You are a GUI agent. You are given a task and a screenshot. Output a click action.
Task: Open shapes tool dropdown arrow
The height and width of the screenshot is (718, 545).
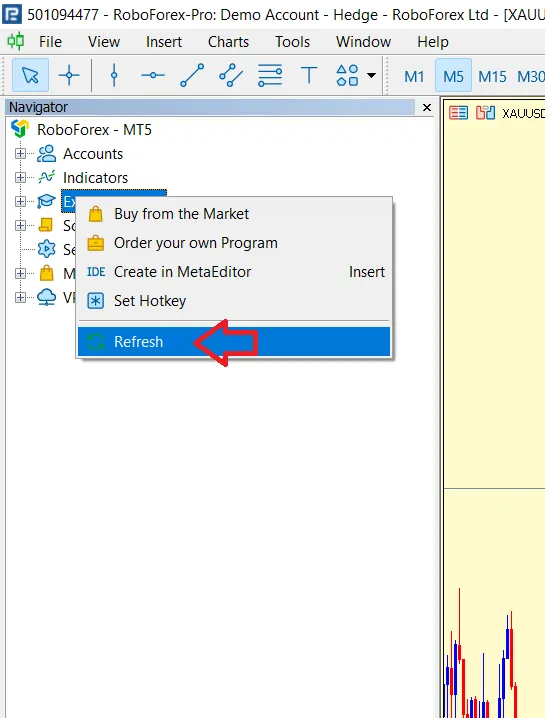[x=371, y=75]
